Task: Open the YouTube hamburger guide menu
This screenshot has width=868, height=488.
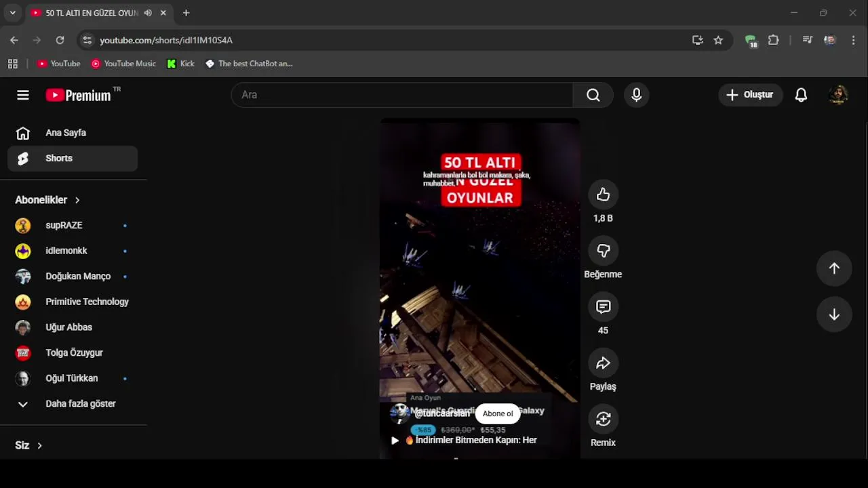Action: pos(23,95)
